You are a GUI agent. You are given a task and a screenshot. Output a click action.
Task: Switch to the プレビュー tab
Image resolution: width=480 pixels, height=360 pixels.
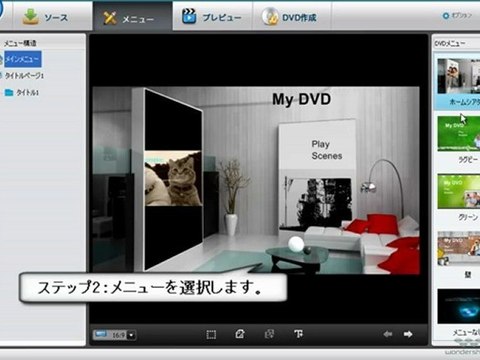tap(212, 17)
